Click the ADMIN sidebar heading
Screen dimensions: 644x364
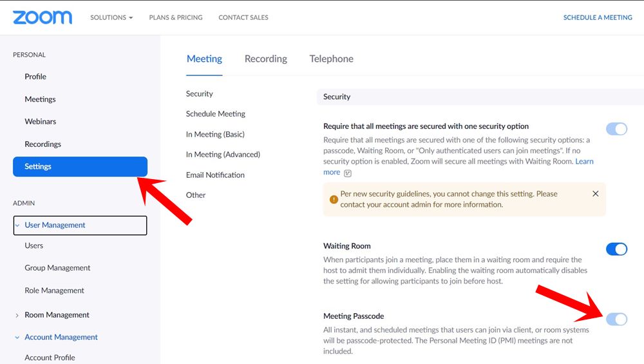[24, 203]
